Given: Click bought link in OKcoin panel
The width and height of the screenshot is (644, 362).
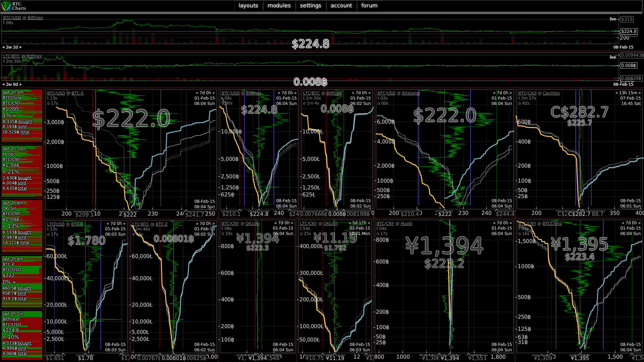Looking at the screenshot, I should [x=24, y=232].
